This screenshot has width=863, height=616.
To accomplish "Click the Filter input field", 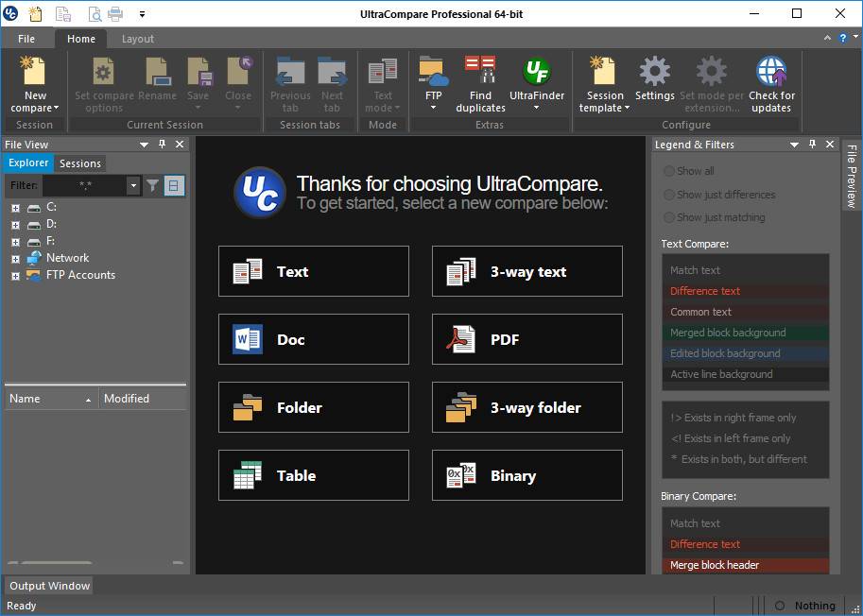I will (85, 186).
